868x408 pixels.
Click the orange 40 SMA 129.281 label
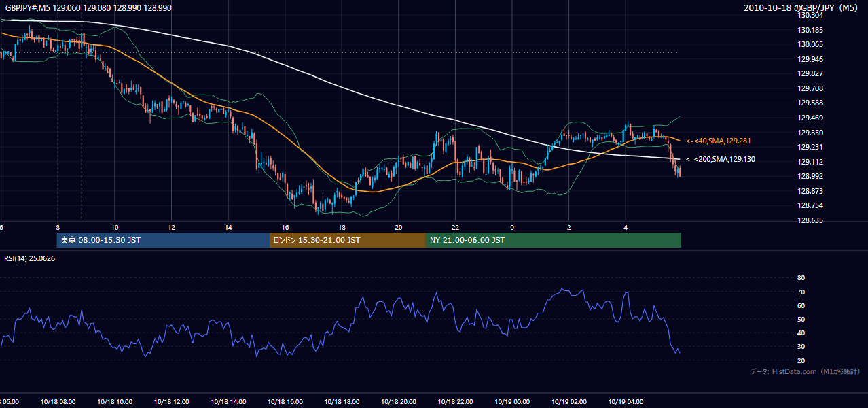tap(718, 141)
